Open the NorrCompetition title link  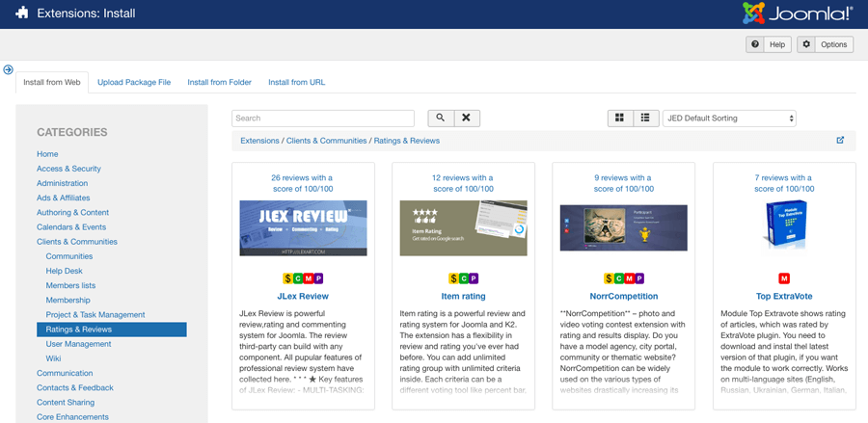coord(624,296)
